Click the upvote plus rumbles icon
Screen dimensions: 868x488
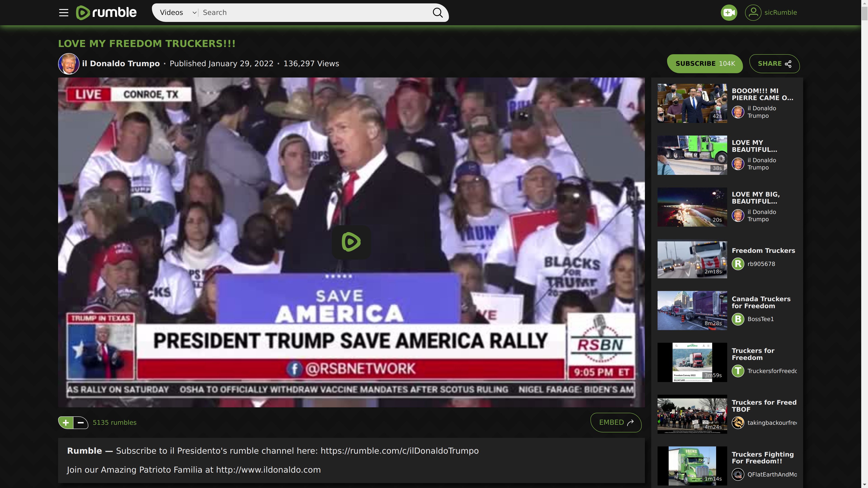pyautogui.click(x=66, y=422)
